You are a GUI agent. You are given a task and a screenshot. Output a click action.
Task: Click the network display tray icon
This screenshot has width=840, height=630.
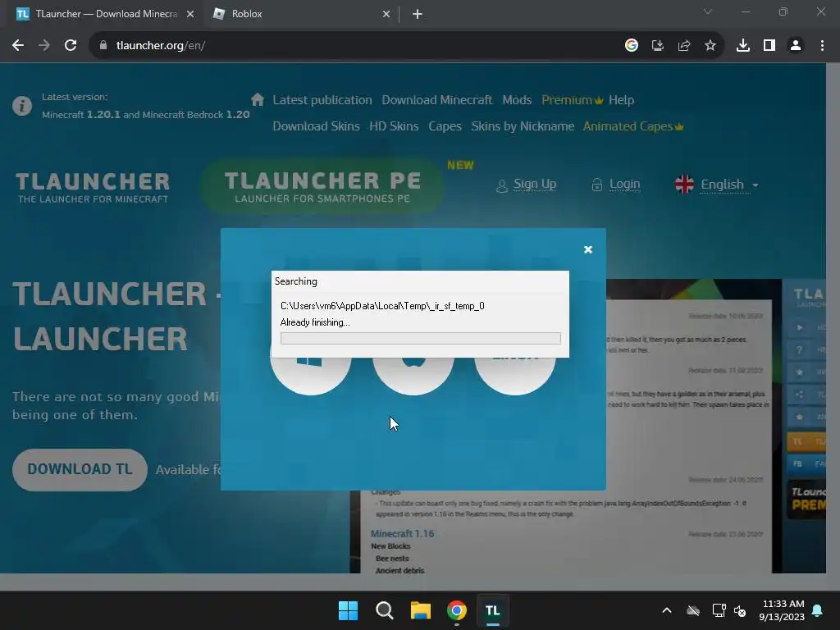click(719, 610)
